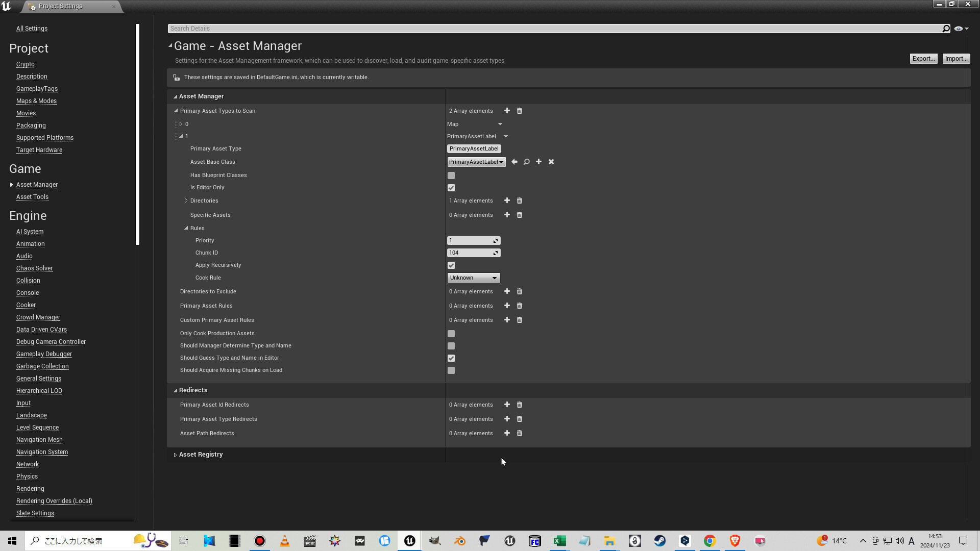Delete all Primary Asset Types to Scan elements

[520, 111]
